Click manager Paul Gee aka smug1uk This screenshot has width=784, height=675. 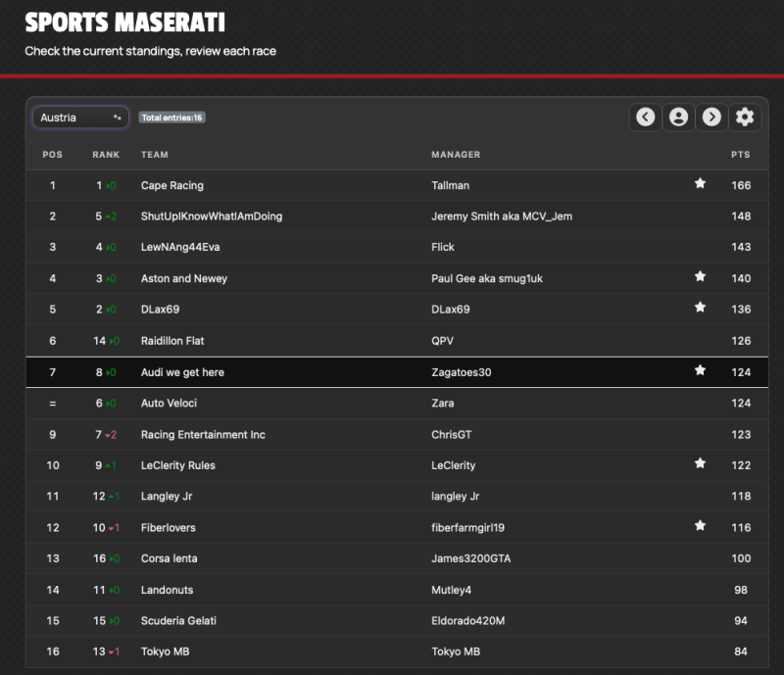coord(487,278)
